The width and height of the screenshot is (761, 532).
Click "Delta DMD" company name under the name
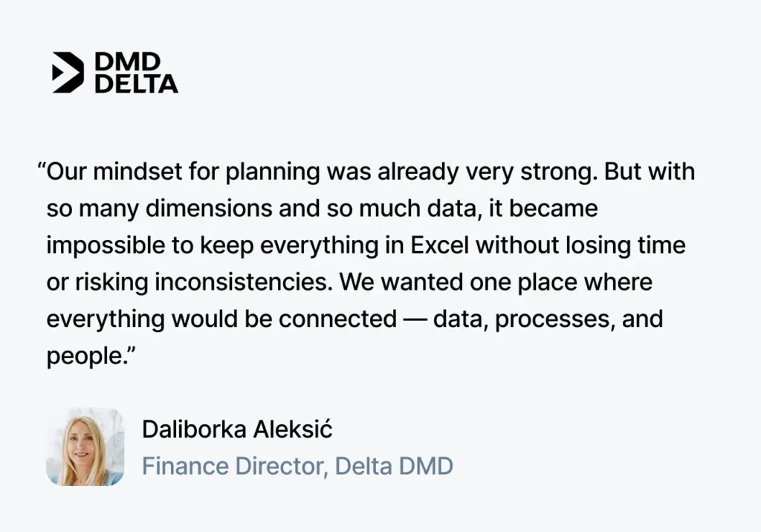[394, 467]
